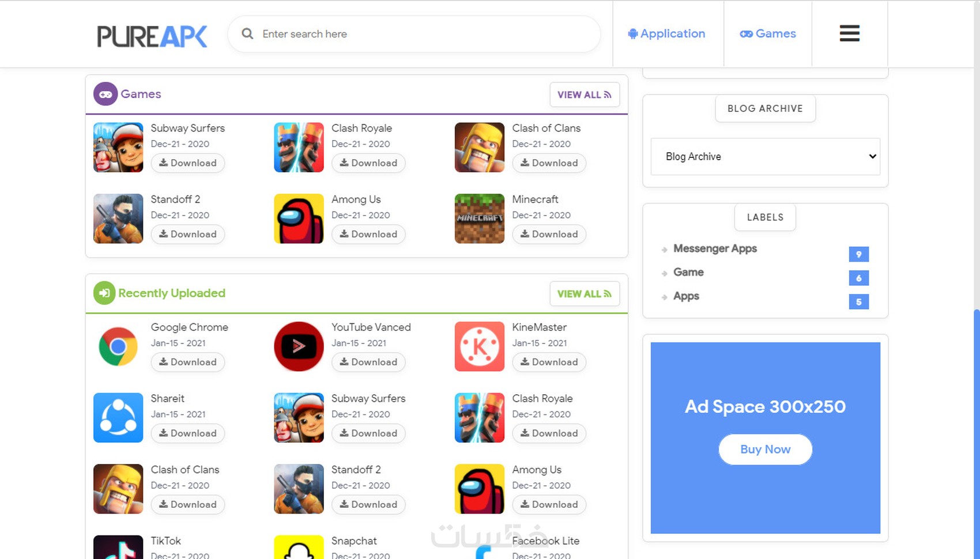Click the search magnifier icon
This screenshot has height=559, width=980.
pos(247,34)
